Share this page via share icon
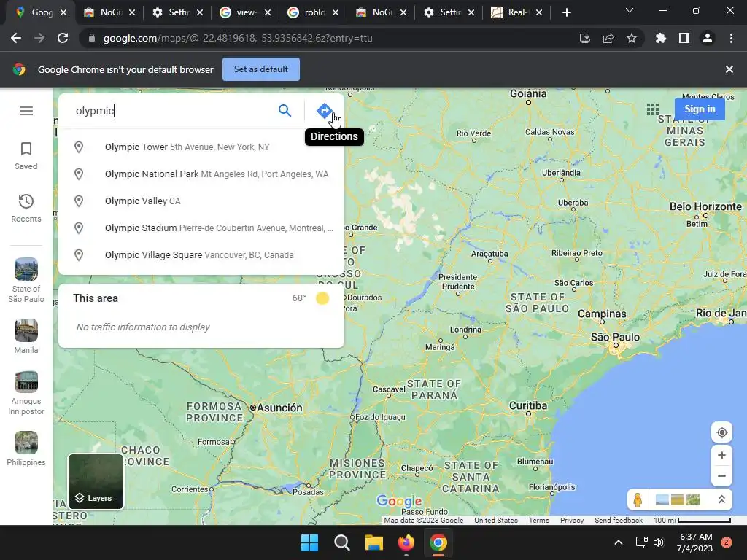This screenshot has height=560, width=747. coord(608,38)
